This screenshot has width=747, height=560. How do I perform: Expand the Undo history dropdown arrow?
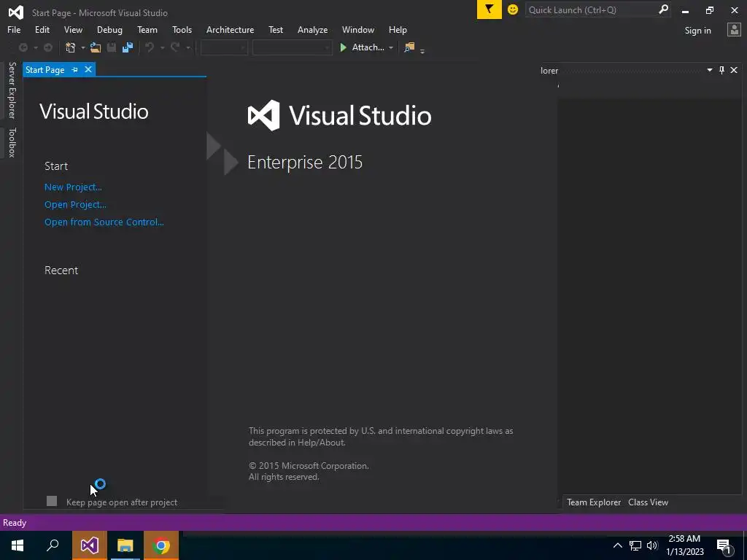tap(162, 47)
